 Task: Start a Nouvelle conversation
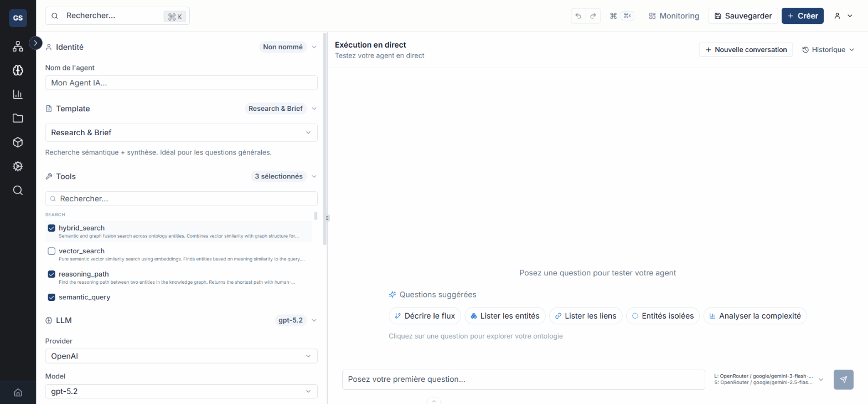tap(746, 50)
